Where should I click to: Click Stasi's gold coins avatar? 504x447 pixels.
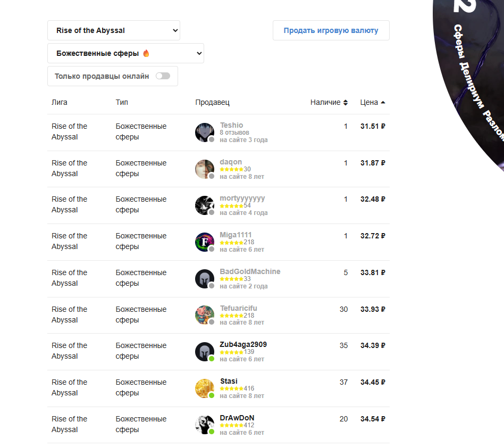[x=205, y=388]
